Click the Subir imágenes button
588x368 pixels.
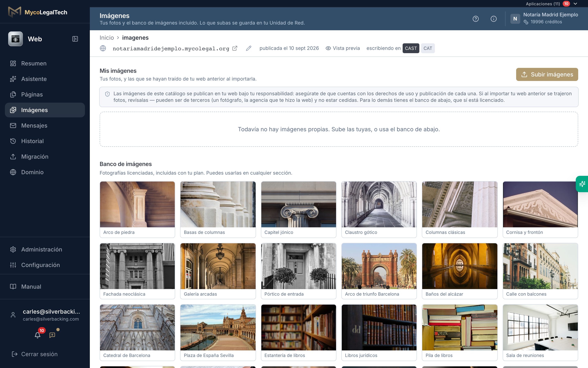[x=547, y=74]
